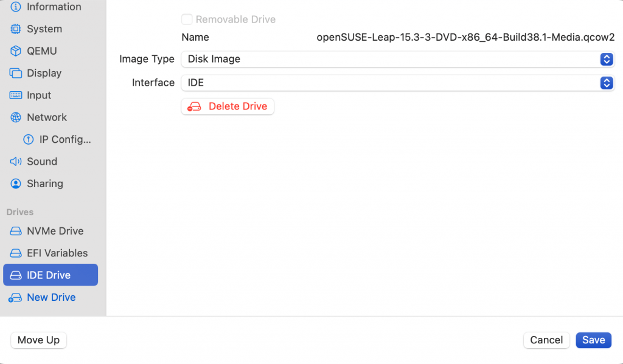Select EFI Variables in the drives list
Screen dimensions: 623x364
pos(50,253)
